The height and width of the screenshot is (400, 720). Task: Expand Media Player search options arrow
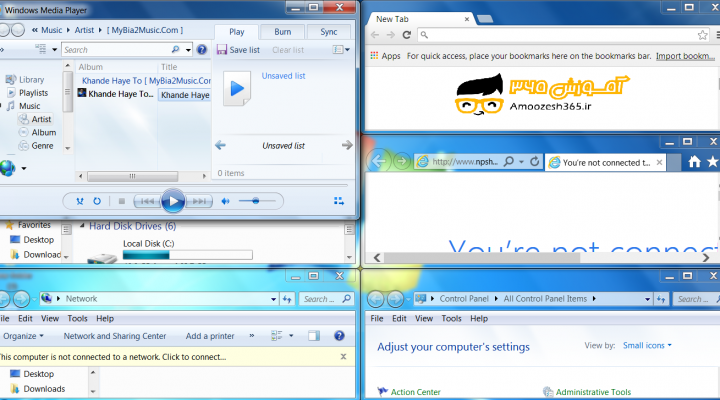188,50
